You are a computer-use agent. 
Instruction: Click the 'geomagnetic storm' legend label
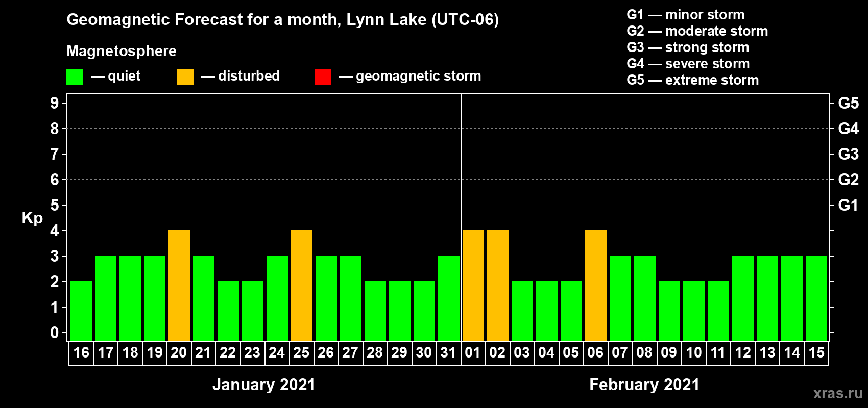(x=418, y=76)
